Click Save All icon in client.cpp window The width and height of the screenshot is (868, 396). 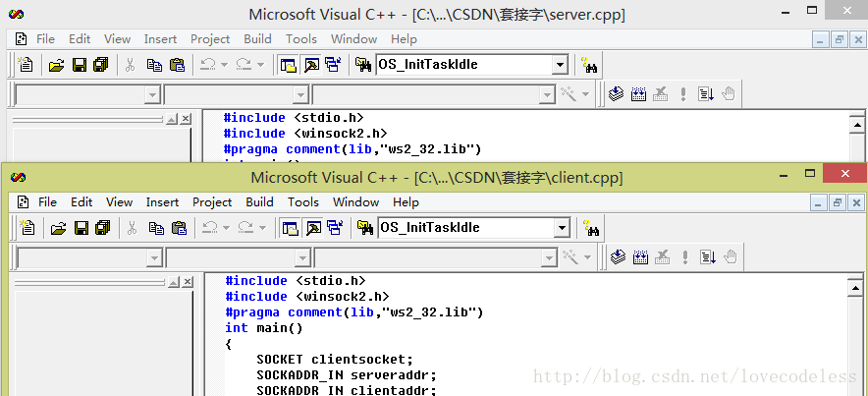(102, 228)
